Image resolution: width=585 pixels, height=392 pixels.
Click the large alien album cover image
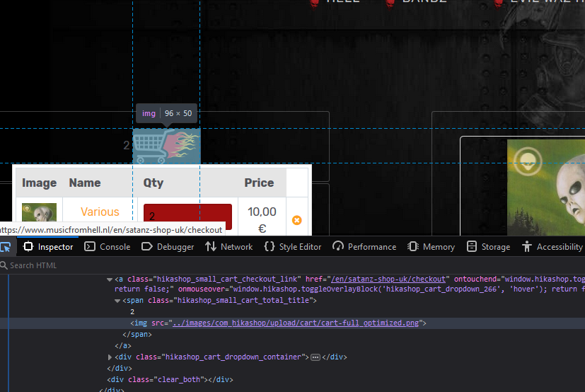pos(546,188)
